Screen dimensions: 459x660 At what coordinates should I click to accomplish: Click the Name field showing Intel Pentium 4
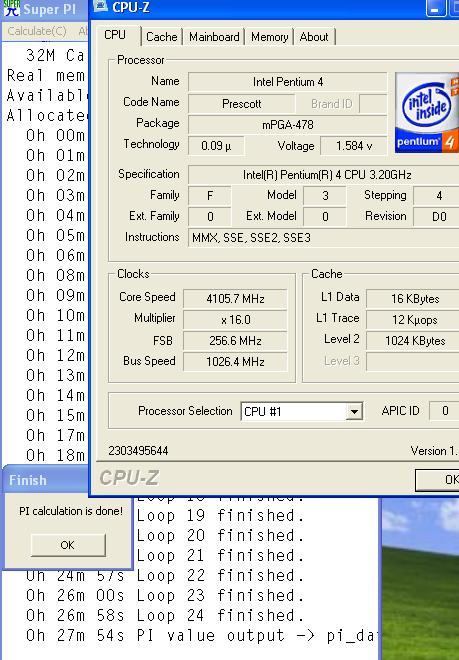[x=288, y=82]
